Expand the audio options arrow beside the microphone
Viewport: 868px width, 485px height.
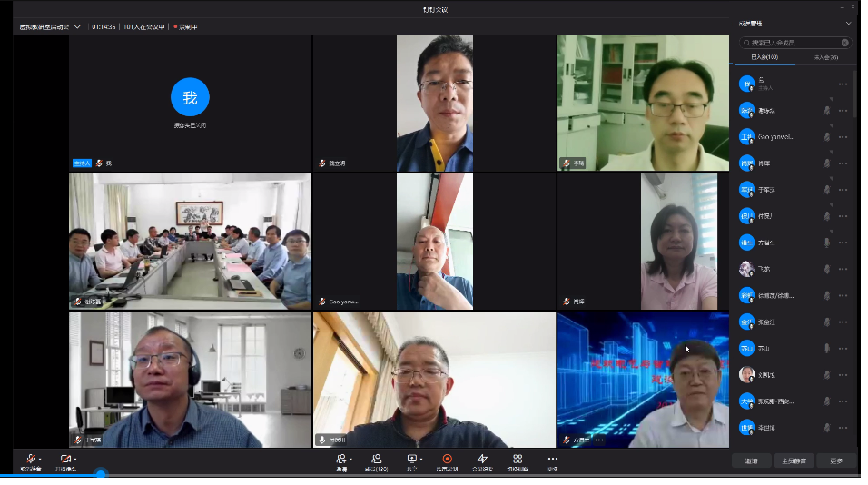tap(40, 460)
